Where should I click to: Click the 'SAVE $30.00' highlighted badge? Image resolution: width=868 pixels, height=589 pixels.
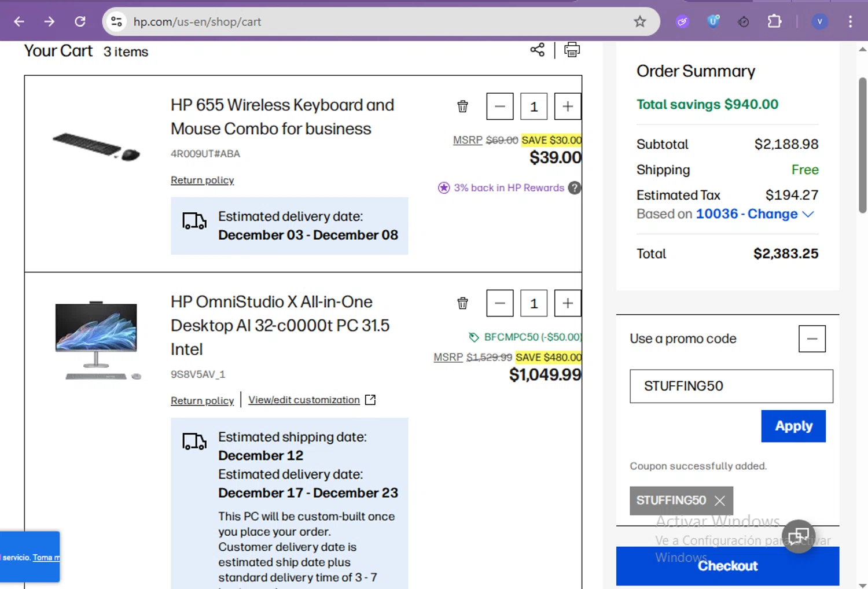[x=551, y=140]
